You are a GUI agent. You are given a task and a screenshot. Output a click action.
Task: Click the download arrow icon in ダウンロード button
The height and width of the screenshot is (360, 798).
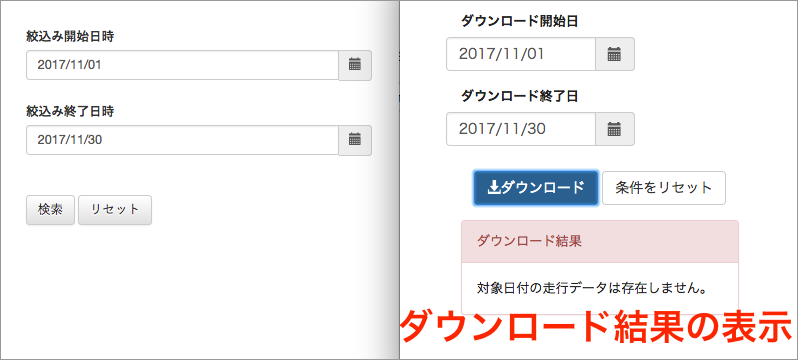point(494,188)
